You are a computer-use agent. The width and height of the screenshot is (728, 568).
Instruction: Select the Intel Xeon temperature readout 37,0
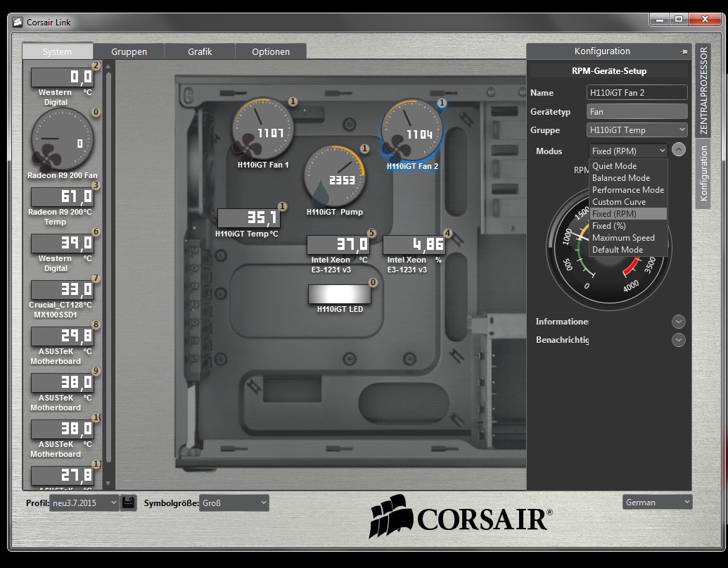(338, 244)
